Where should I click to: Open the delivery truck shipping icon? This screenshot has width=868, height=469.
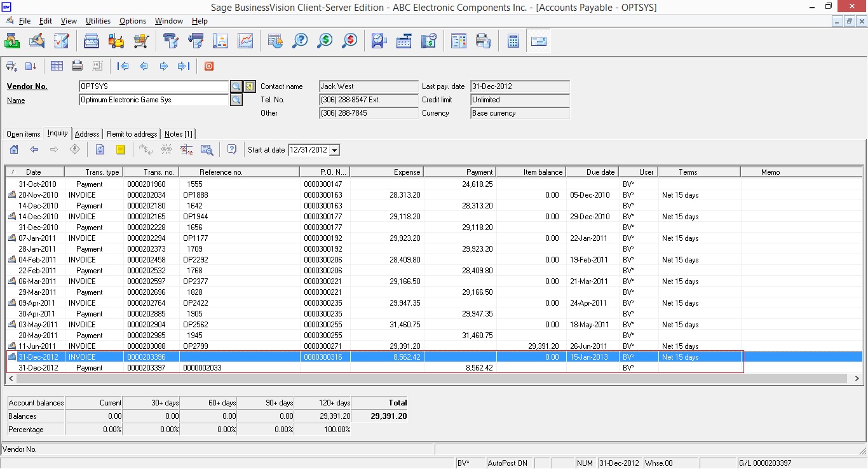[x=196, y=41]
